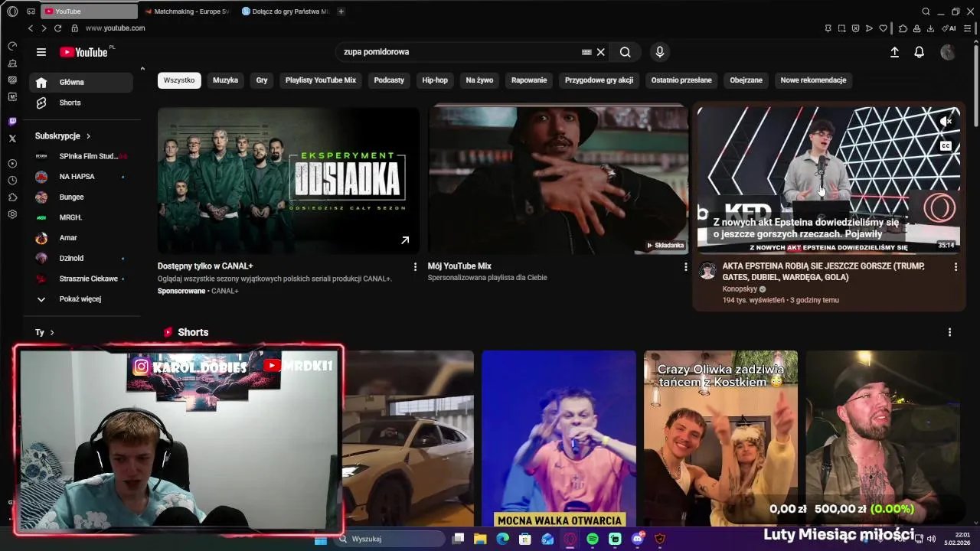Select the Muzyka filter chip
This screenshot has height=551, width=980.
click(225, 80)
